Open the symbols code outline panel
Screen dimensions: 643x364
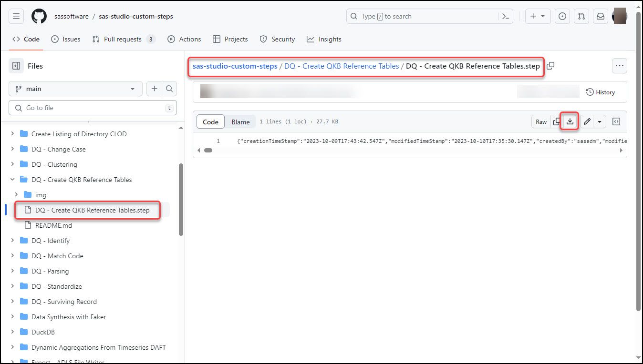(616, 121)
